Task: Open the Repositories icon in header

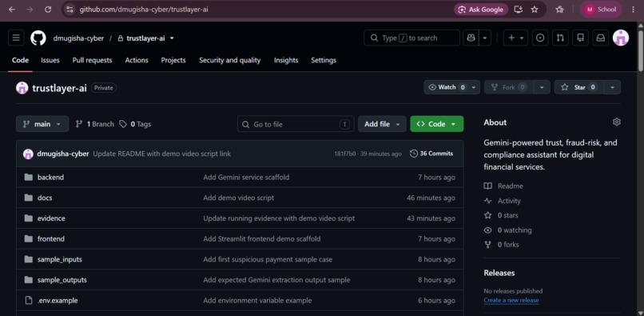Action: [580, 38]
